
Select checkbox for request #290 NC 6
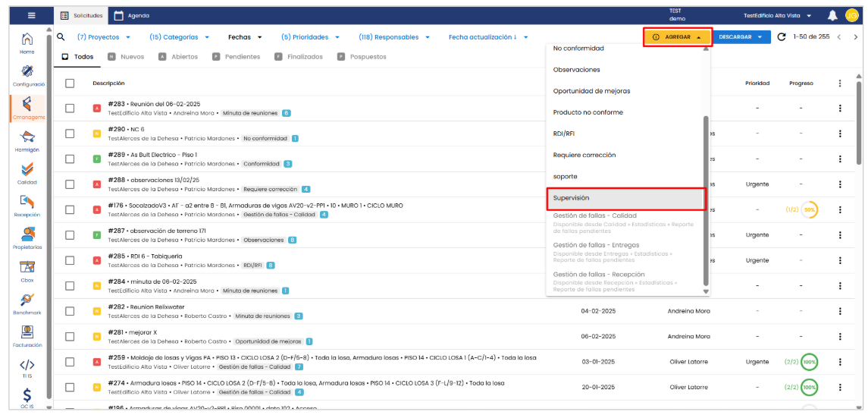(70, 134)
